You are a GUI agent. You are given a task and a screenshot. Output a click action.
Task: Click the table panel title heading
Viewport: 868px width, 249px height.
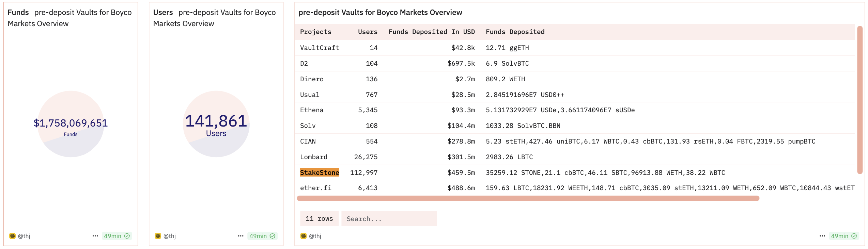[380, 12]
